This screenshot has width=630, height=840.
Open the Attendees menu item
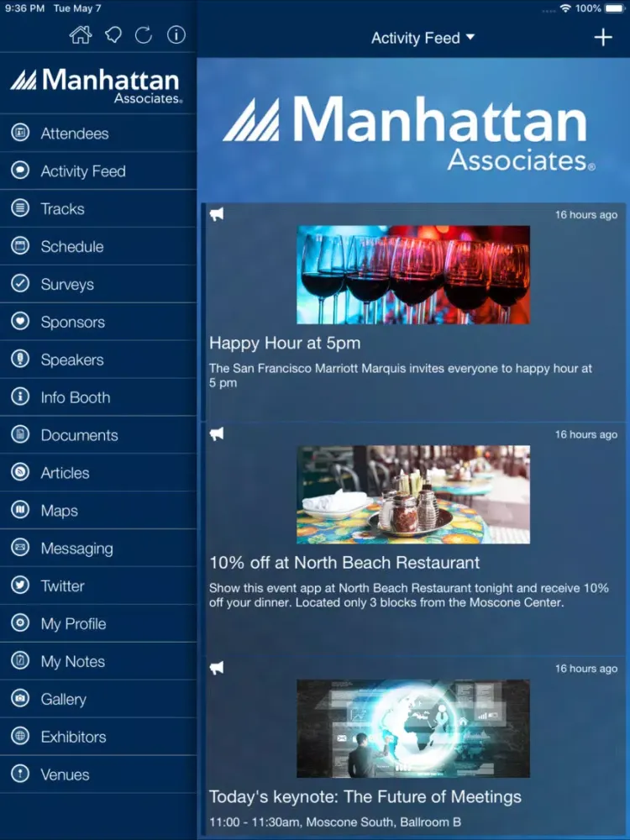point(98,133)
